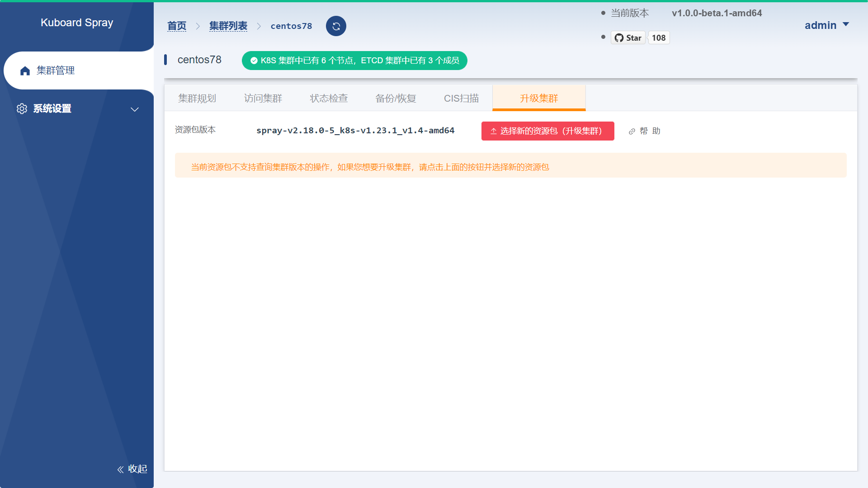Open the 状态检查 tab

coord(329,98)
